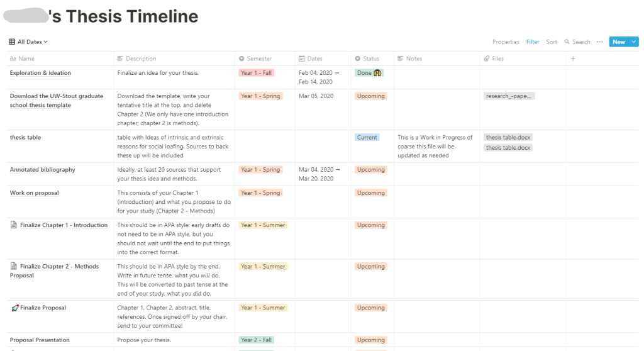Open the dropdown arrow beside New button
Viewport: 644px width, 351px height.
[x=634, y=42]
